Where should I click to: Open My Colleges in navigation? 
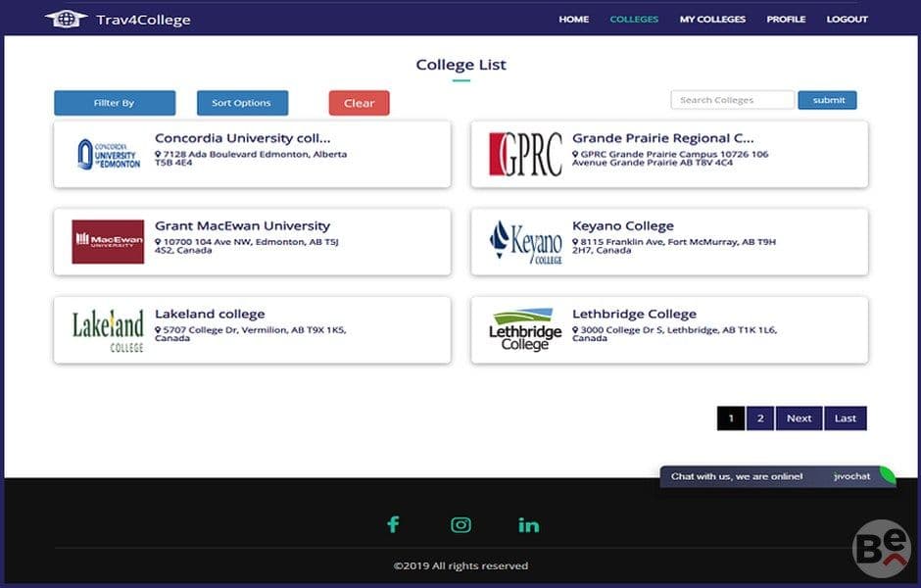click(x=712, y=20)
